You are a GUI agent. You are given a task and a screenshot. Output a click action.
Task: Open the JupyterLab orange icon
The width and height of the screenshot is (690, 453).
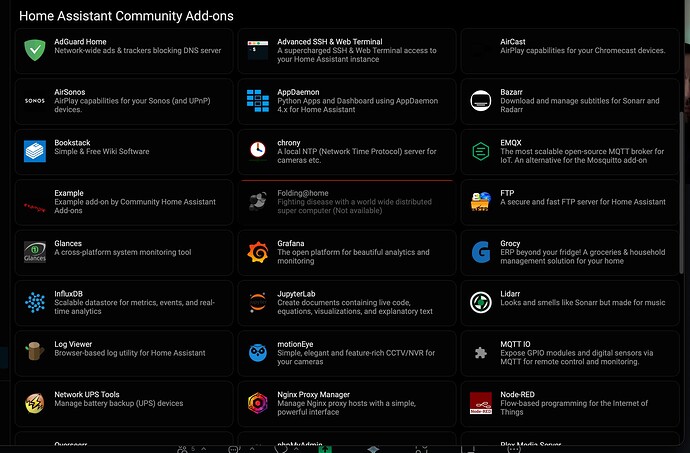click(258, 302)
